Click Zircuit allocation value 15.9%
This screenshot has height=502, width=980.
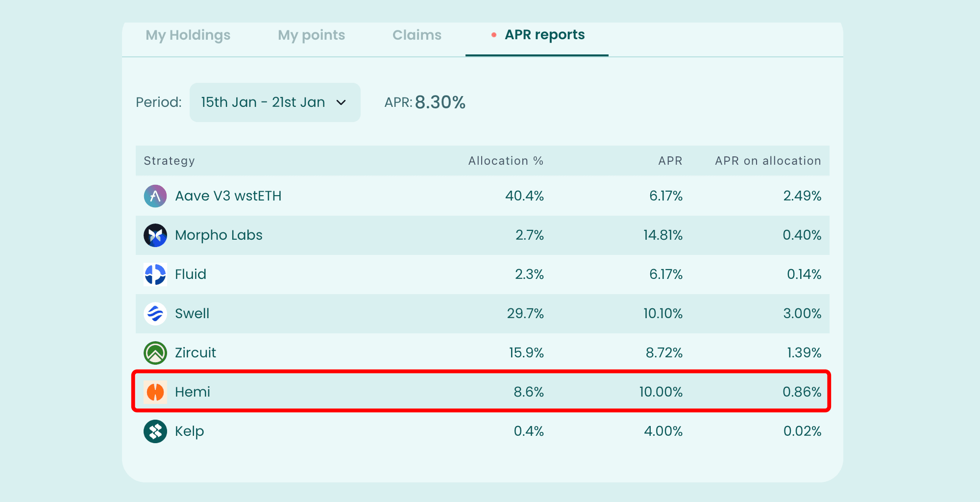tap(526, 353)
